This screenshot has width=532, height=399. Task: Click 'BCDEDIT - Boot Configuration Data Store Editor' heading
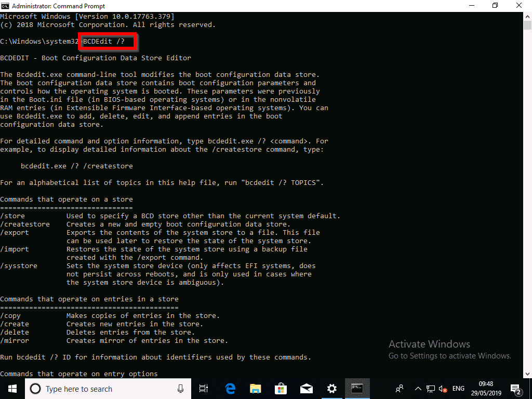click(96, 58)
